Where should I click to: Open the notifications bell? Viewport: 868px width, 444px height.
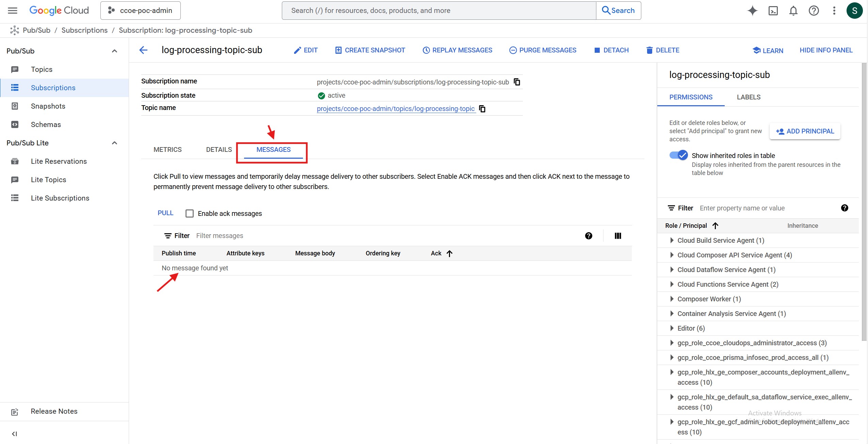point(793,11)
